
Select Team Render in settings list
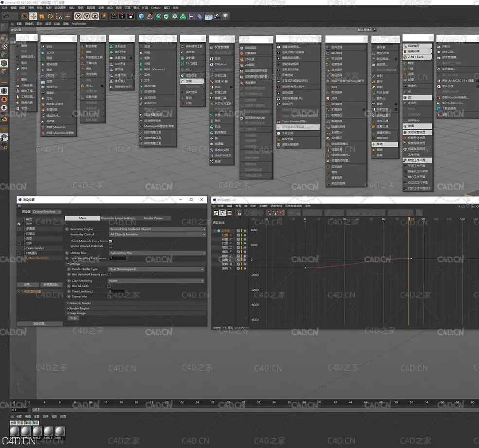click(x=35, y=248)
